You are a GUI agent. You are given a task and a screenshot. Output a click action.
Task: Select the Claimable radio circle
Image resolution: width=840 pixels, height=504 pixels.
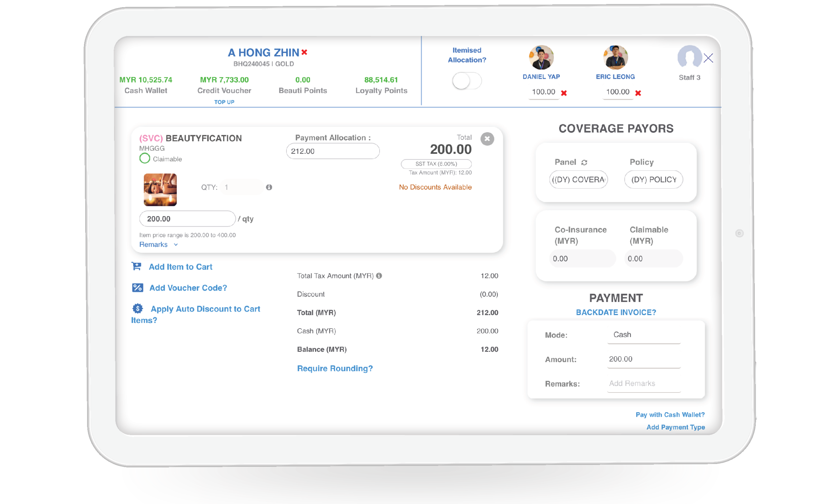(145, 158)
